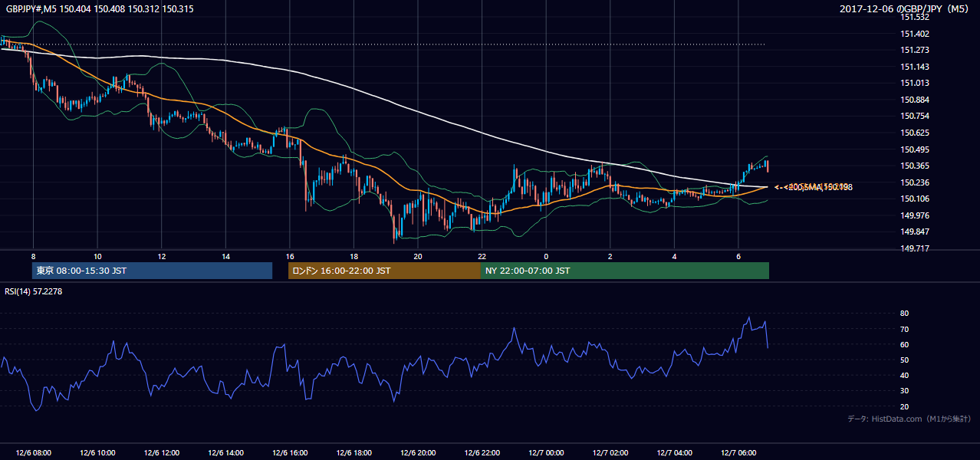Click the 12/6 22:00 time label
The image size is (980, 460).
tap(482, 453)
